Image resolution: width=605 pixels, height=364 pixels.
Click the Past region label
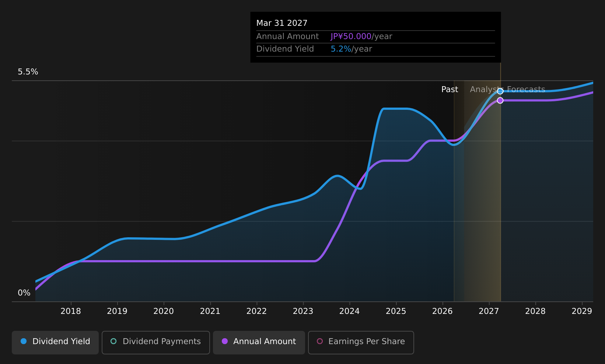[450, 90]
